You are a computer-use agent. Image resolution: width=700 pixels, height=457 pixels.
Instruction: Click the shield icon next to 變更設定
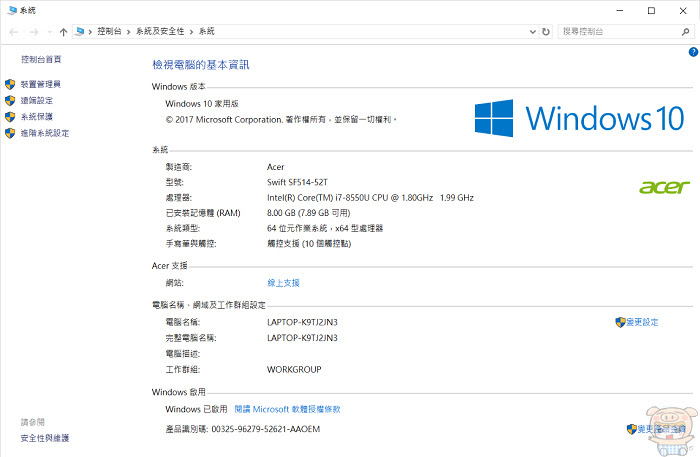click(620, 322)
